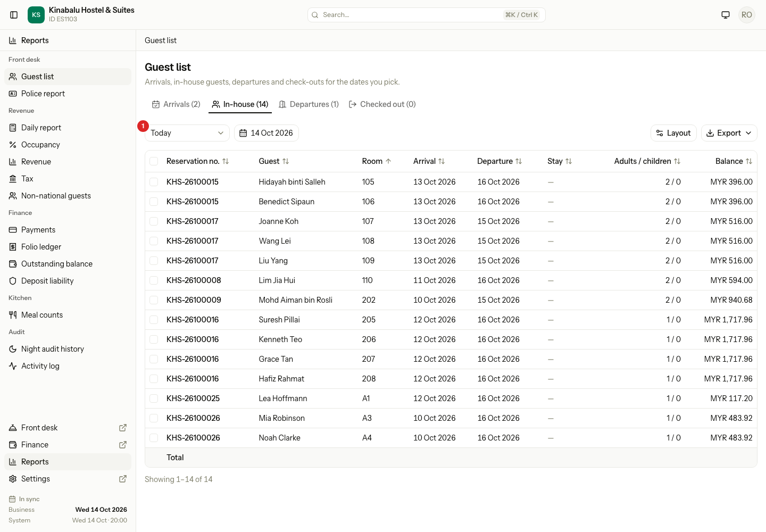Open the Tax icon in sidebar
Screen dimensions: 766x532
[x=13, y=179]
